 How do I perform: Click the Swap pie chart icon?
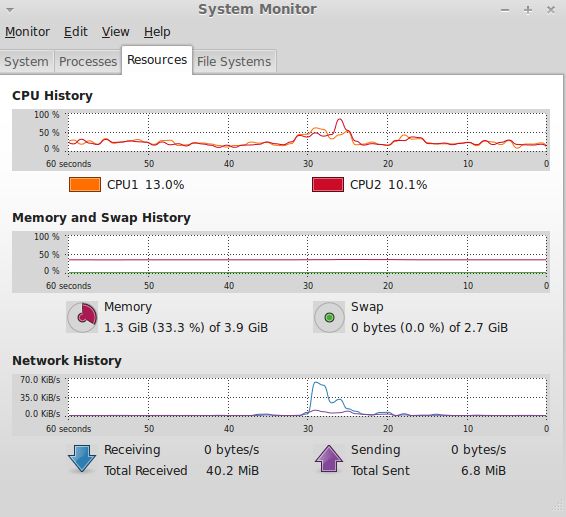pyautogui.click(x=329, y=317)
